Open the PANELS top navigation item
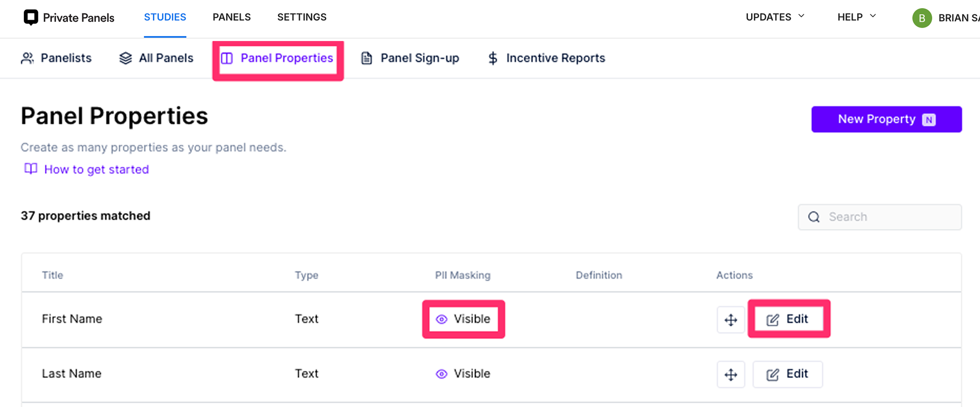980x407 pixels. pos(231,17)
